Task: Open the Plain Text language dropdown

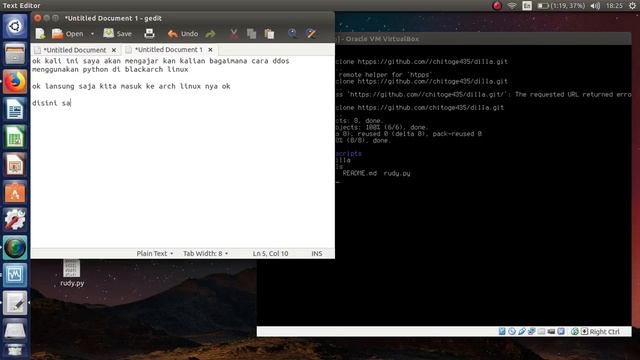Action: 155,253
